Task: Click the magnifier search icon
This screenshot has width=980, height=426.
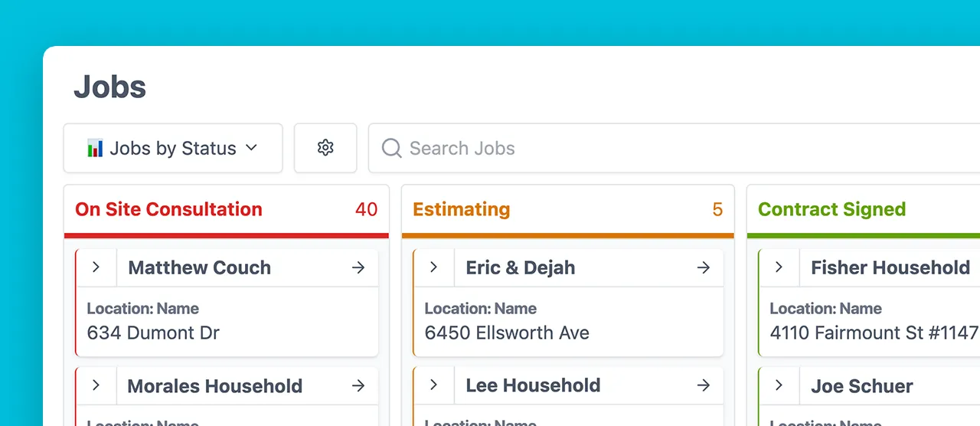Action: (x=391, y=148)
